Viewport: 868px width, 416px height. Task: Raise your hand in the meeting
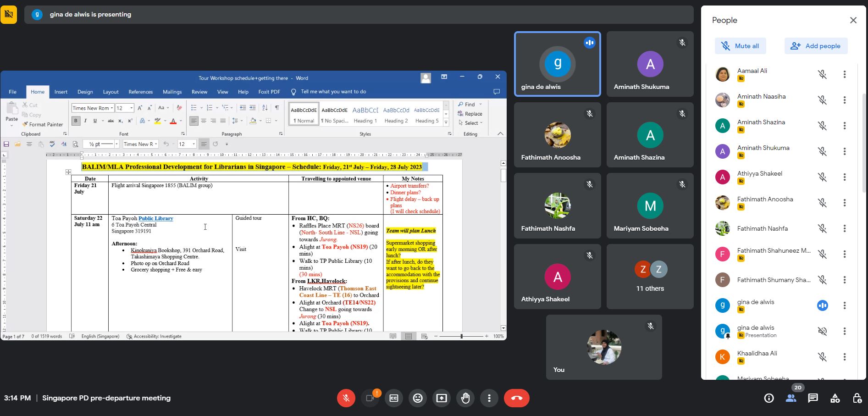[x=465, y=398]
